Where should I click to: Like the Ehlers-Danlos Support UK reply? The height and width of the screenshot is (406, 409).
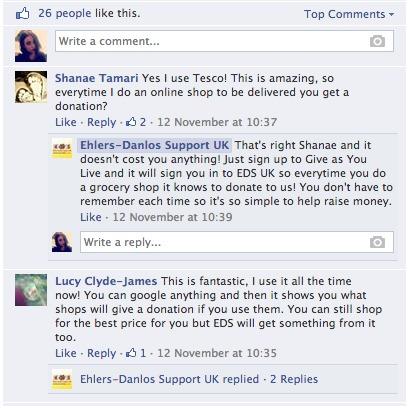pos(91,217)
